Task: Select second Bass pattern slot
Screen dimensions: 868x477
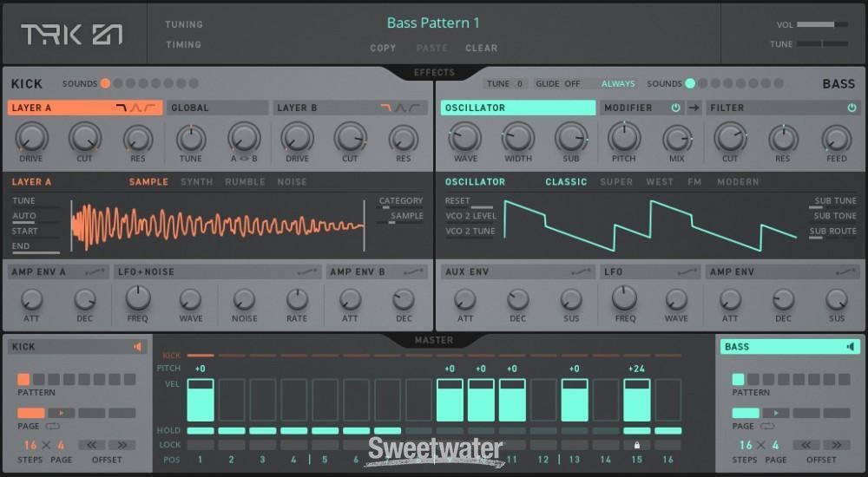Action: point(753,379)
